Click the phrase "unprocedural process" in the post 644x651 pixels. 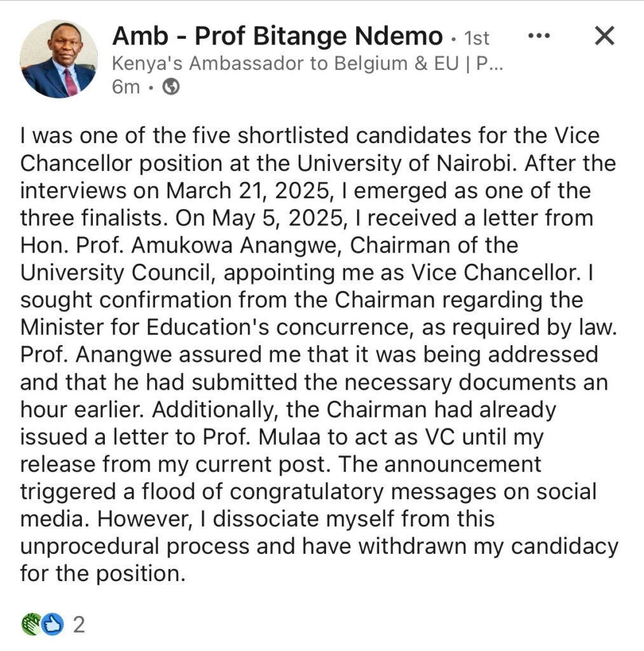click(x=135, y=547)
